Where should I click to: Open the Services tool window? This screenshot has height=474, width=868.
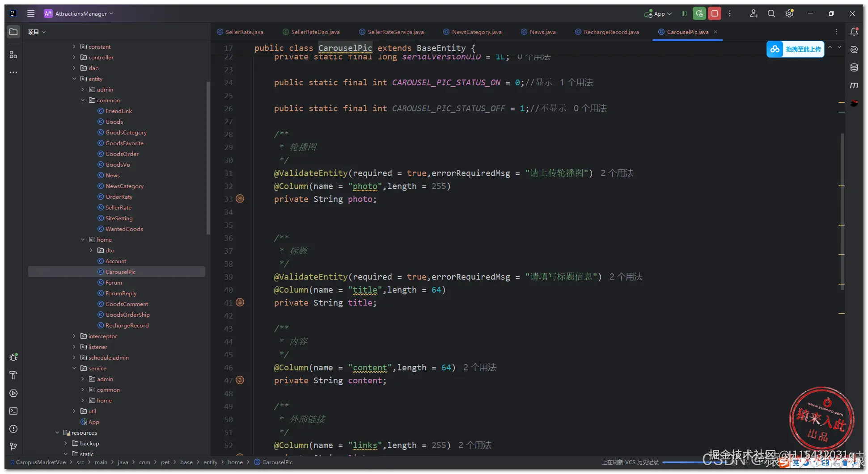point(13,393)
